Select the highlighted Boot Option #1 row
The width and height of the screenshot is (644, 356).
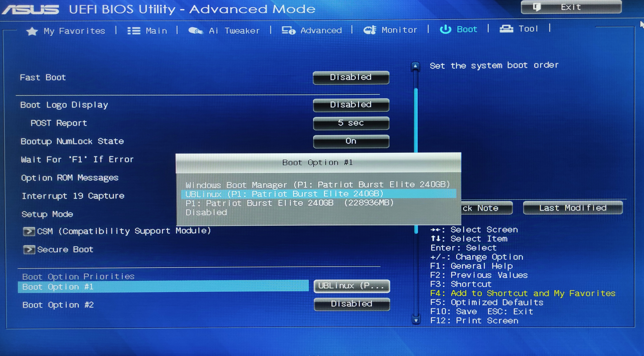click(163, 286)
